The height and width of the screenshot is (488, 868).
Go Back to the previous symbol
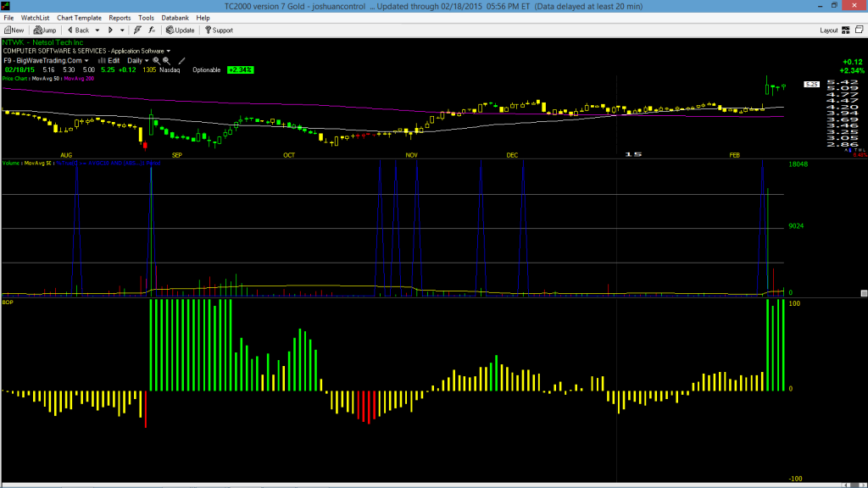pos(78,30)
